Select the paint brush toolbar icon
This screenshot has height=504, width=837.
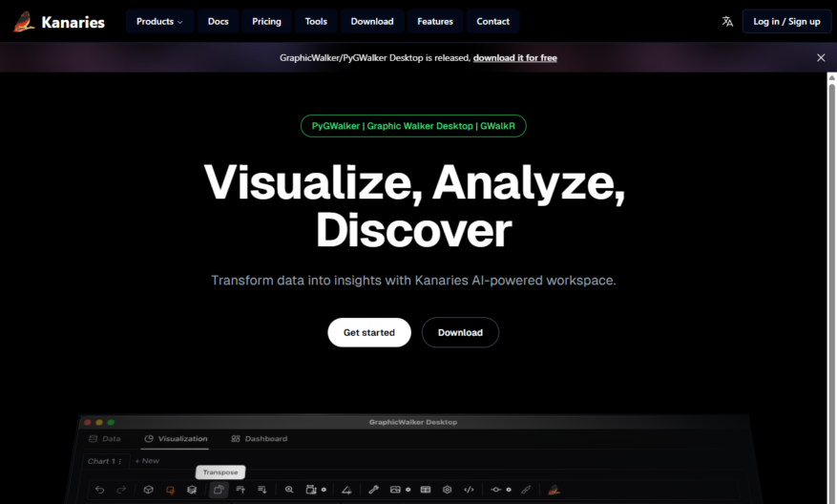(x=526, y=490)
